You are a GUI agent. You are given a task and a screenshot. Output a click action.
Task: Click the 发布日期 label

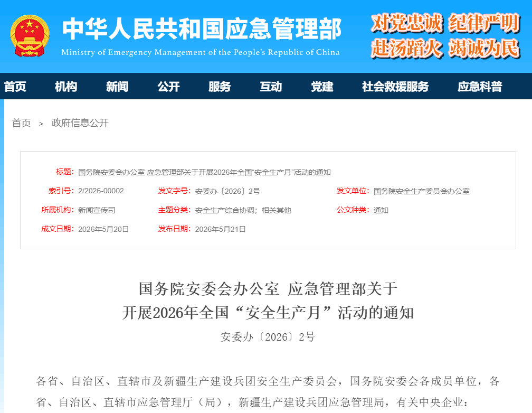tap(174, 229)
